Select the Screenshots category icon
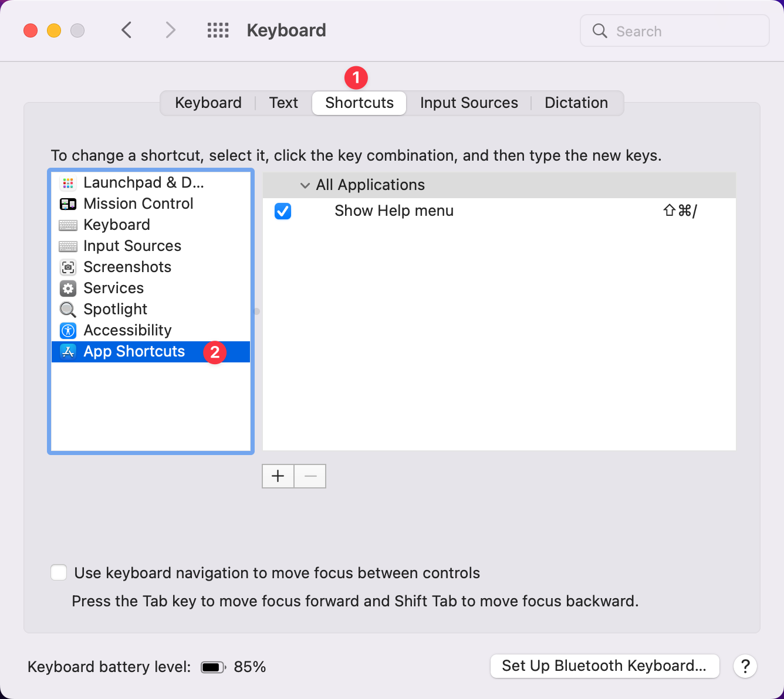This screenshot has width=784, height=699. pos(68,267)
